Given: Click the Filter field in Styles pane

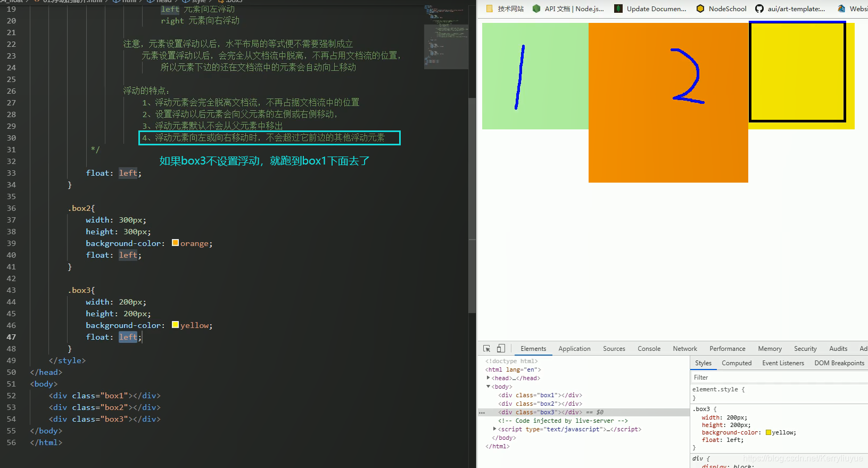Looking at the screenshot, I should [x=779, y=377].
